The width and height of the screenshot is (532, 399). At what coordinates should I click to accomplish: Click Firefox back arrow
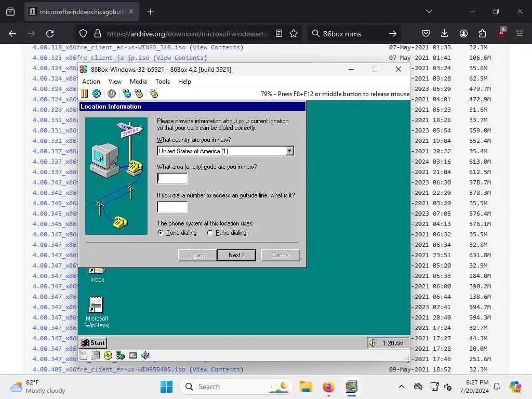click(12, 34)
